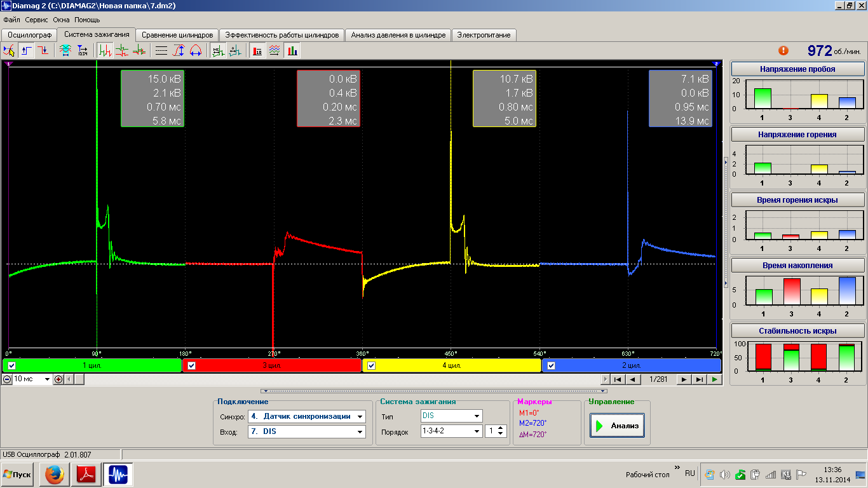The width and height of the screenshot is (868, 488).
Task: Click the stepper next to firing order
Action: (x=500, y=431)
